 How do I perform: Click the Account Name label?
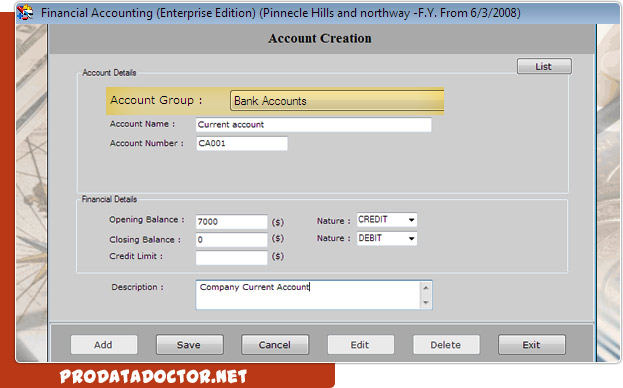coord(142,124)
